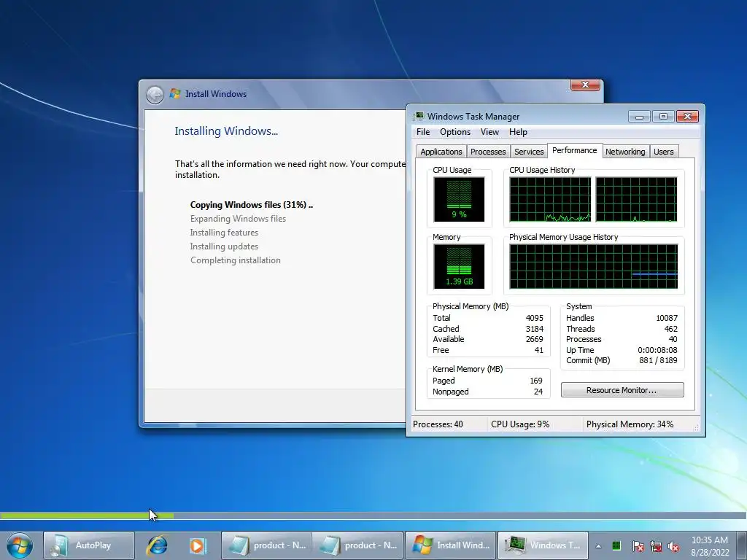Click the first CPU Usage History graph

coord(550,200)
